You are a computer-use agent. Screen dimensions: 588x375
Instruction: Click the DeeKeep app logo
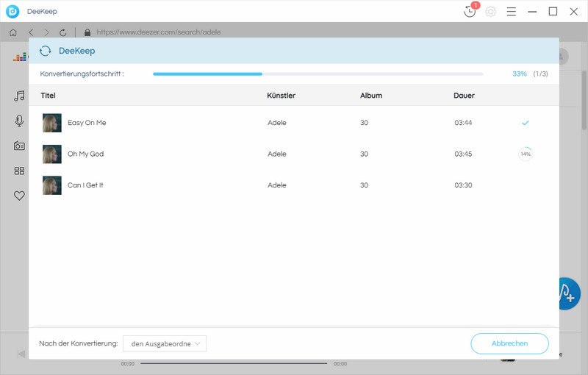(x=12, y=11)
